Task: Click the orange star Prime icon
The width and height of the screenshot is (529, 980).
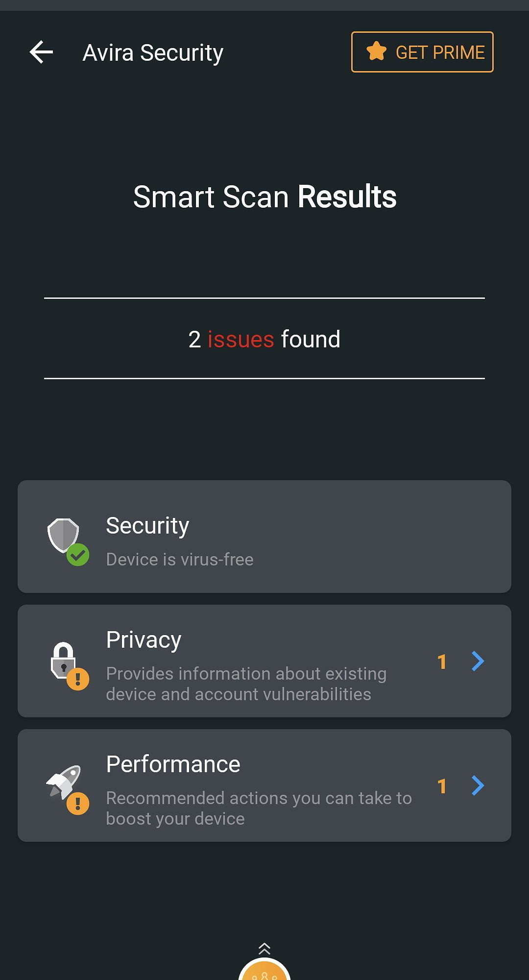Action: 376,51
